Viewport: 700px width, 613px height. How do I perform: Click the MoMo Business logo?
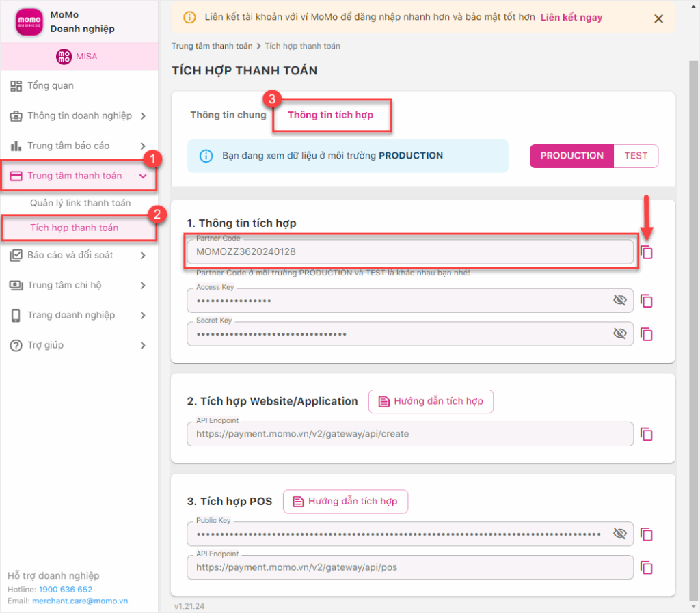pos(29,21)
